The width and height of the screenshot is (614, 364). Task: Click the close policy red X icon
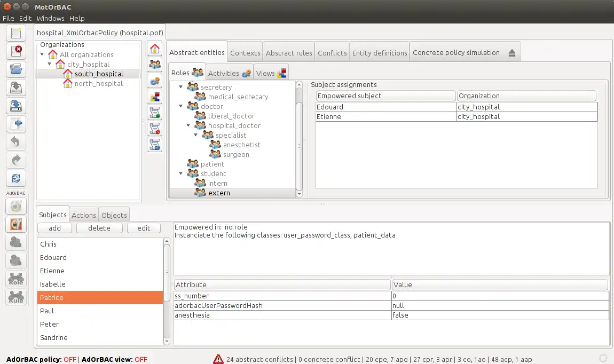[x=16, y=51]
